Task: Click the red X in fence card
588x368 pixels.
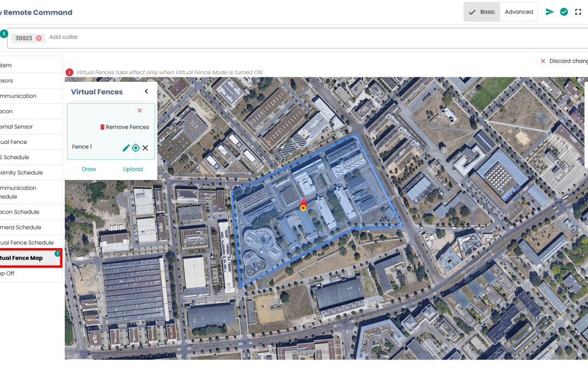Action: [139, 111]
